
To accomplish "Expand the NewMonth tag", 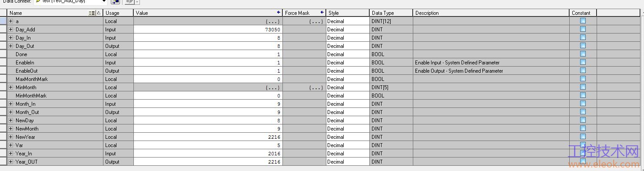I will tap(11, 128).
